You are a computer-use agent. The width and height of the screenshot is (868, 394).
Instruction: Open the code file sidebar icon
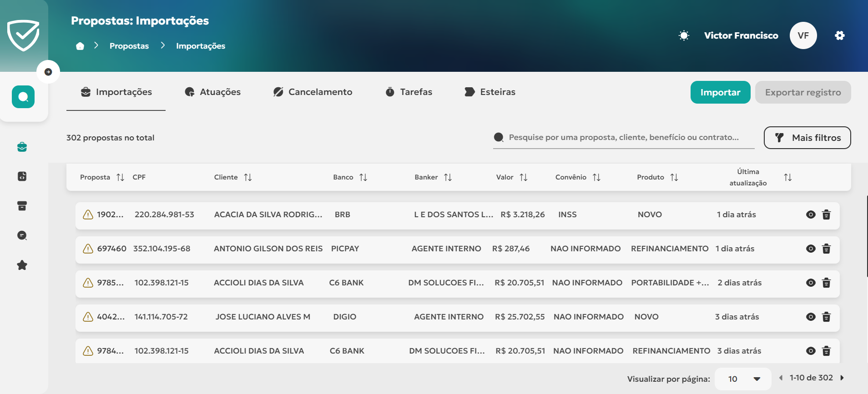[x=22, y=176]
